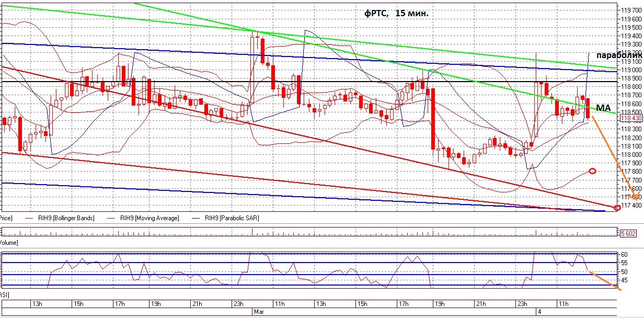Image resolution: width=644 pixels, height=318 pixels.
Task: Click the Price] legend label
Action: click(6, 218)
